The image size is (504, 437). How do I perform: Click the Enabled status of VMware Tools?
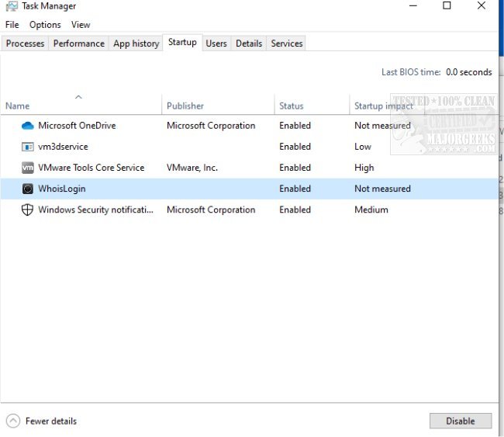295,168
